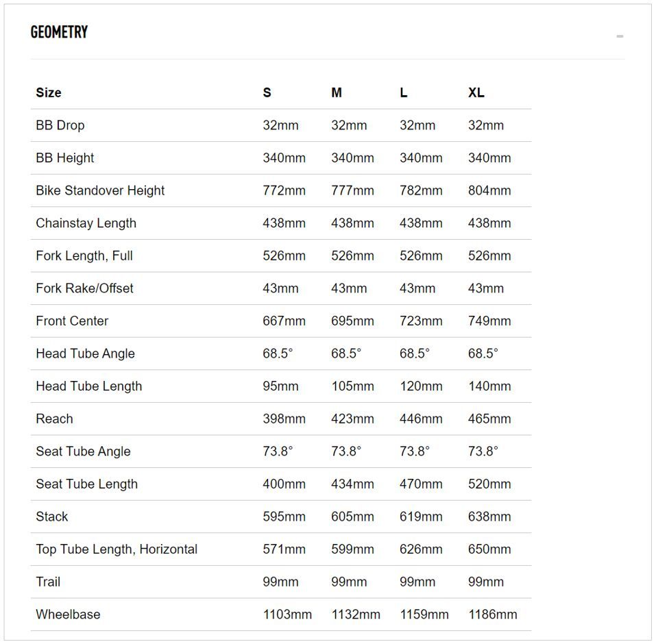Image resolution: width=656 pixels, height=644 pixels.
Task: Click the Head Tube Angle row label
Action: [86, 354]
